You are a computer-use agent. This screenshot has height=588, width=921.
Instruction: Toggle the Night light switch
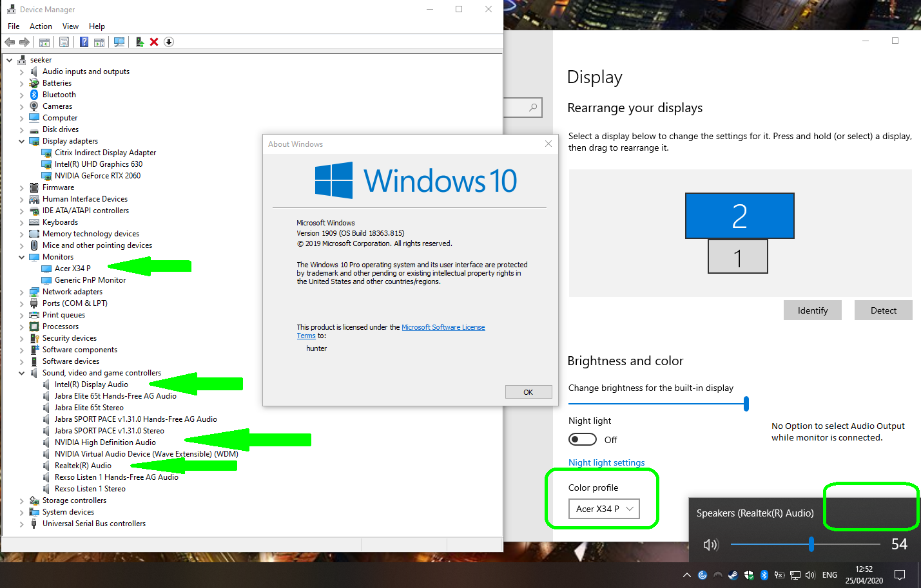click(583, 439)
